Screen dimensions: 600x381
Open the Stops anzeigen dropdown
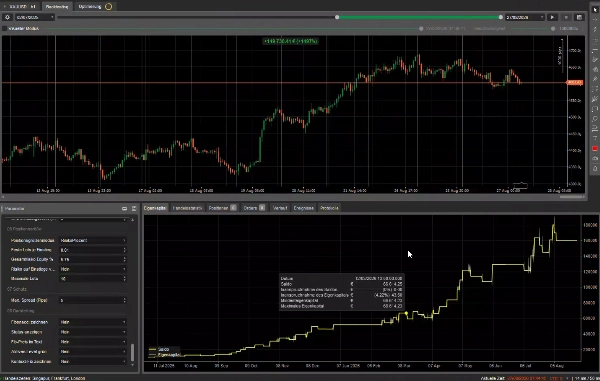click(x=93, y=332)
